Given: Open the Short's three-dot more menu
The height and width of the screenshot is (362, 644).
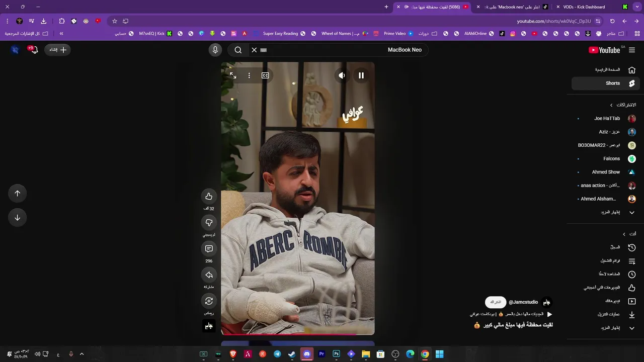Looking at the screenshot, I should [x=249, y=75].
